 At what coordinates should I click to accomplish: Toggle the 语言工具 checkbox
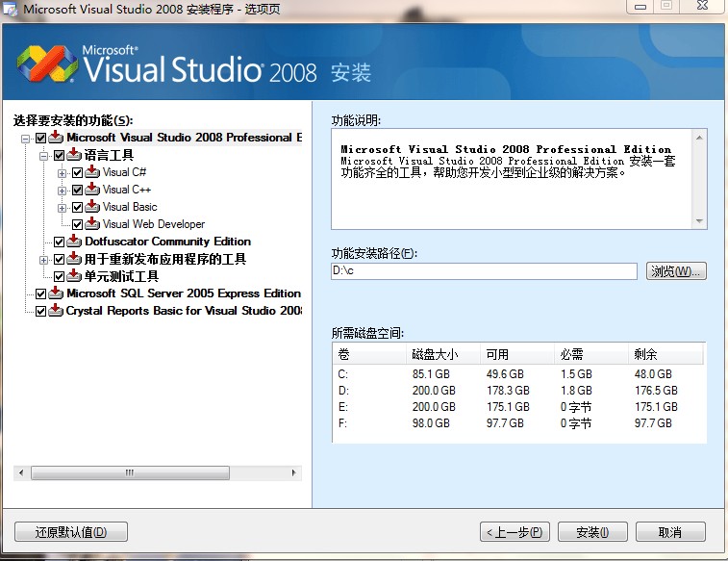59,155
